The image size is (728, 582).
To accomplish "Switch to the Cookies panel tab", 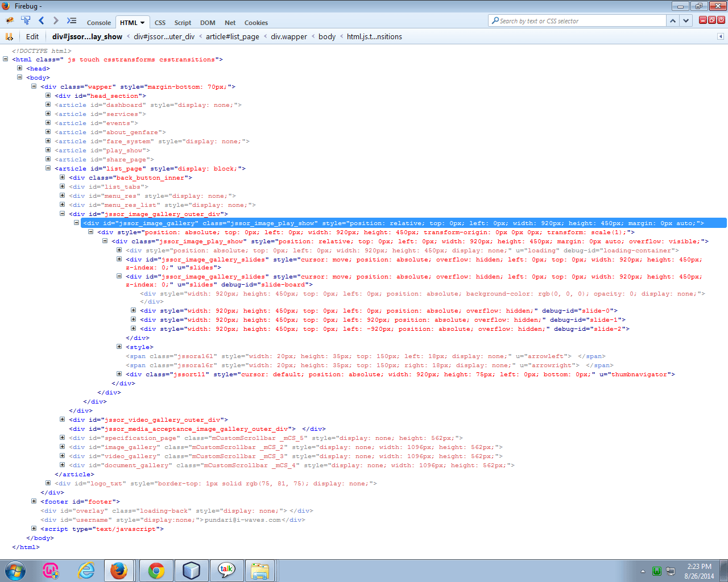I will (x=256, y=23).
